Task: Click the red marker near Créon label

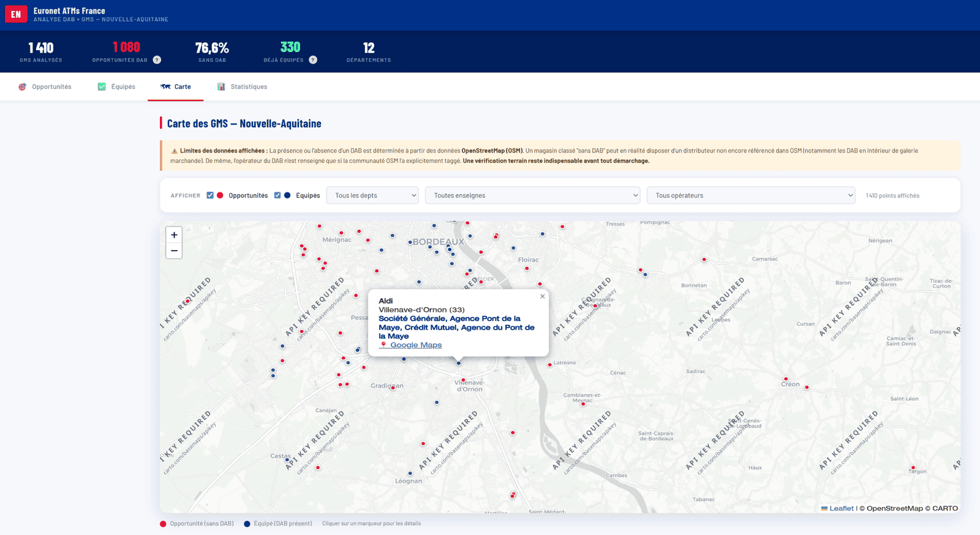Action: (786, 379)
